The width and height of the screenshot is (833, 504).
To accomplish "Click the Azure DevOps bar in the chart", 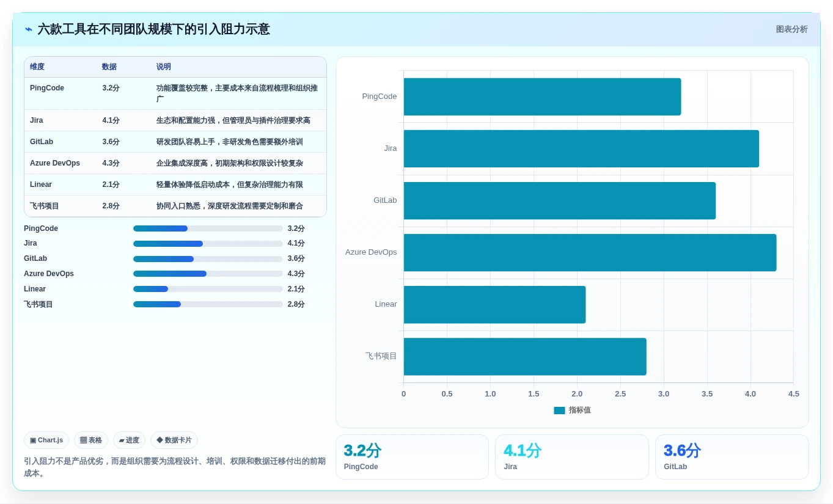I will click(590, 252).
